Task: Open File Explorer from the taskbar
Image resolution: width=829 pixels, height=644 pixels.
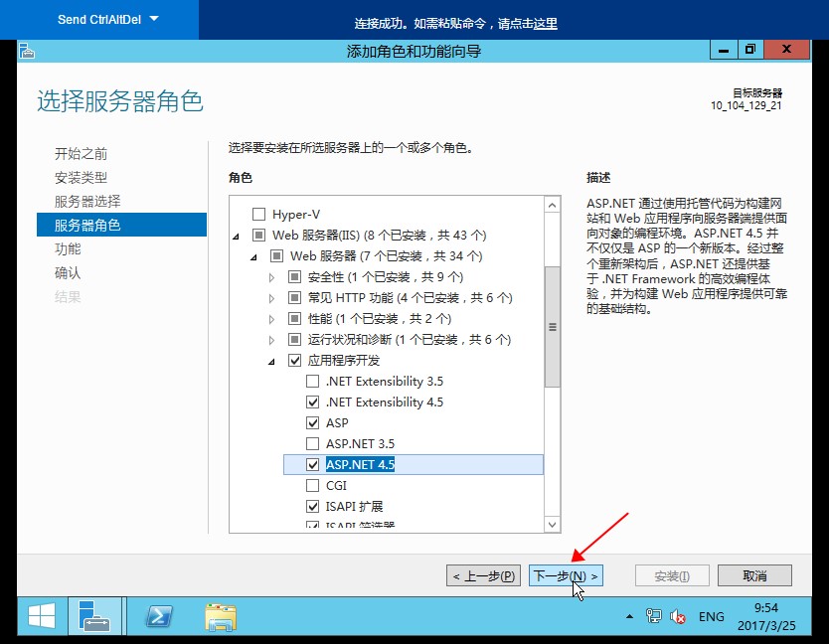Action: 221,616
